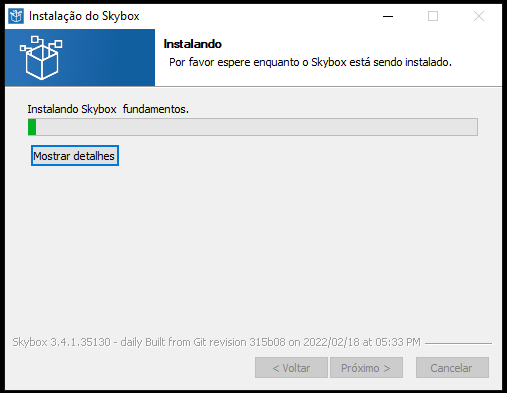The image size is (507, 393).
Task: Show installation details with Mostrar detalhes
Action: [75, 156]
